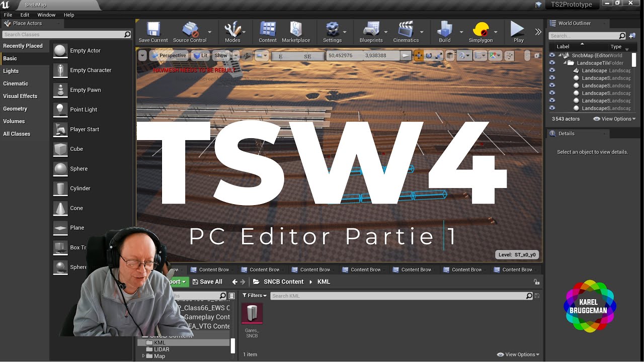The width and height of the screenshot is (644, 362).
Task: Toggle the Content Browser lock icon
Action: click(536, 282)
